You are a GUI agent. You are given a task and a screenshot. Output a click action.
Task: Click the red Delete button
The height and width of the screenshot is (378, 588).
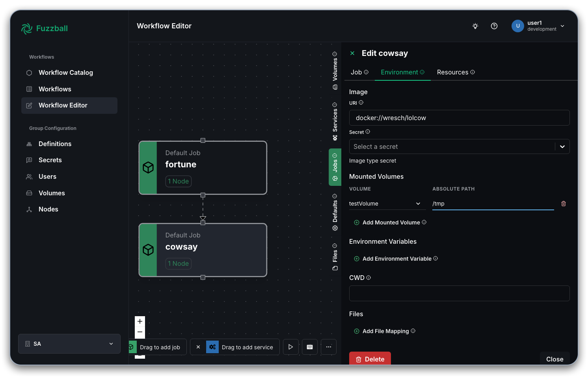tap(370, 359)
